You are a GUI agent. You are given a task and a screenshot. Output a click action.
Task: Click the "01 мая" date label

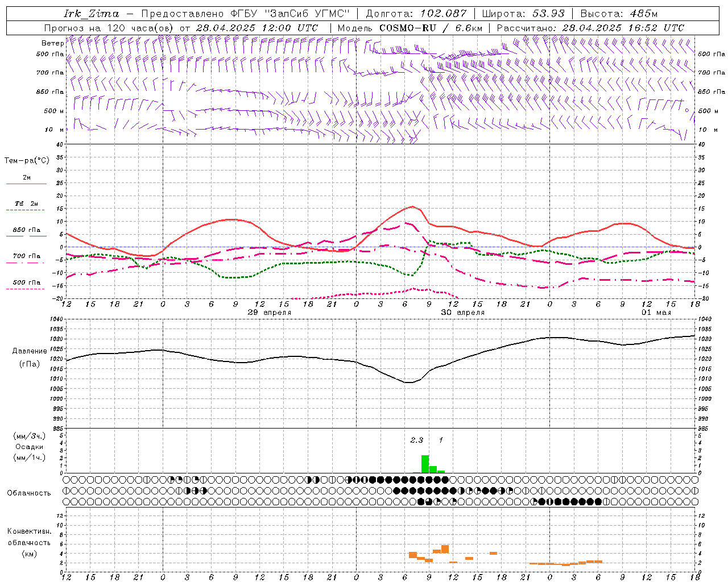click(x=656, y=313)
